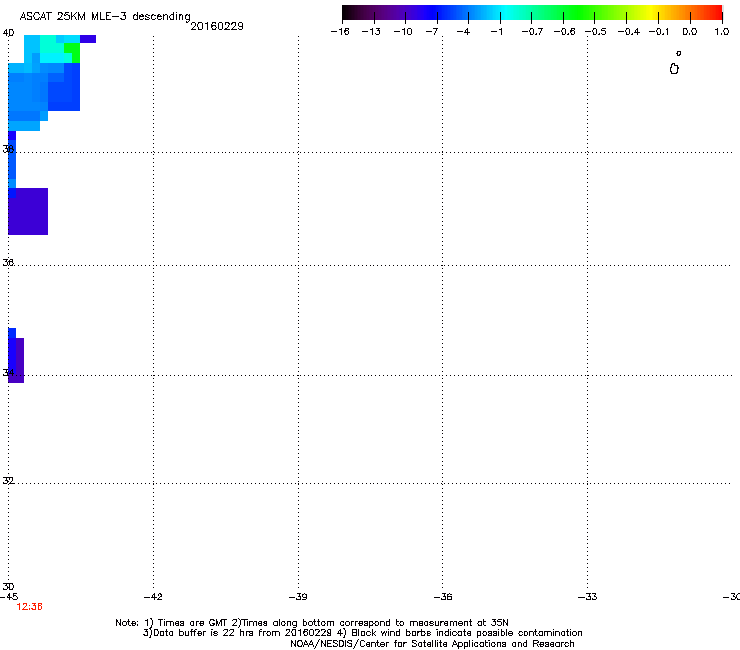The image size is (740, 650).
Task: Click the green section of the color scale bar
Action: (x=580, y=12)
